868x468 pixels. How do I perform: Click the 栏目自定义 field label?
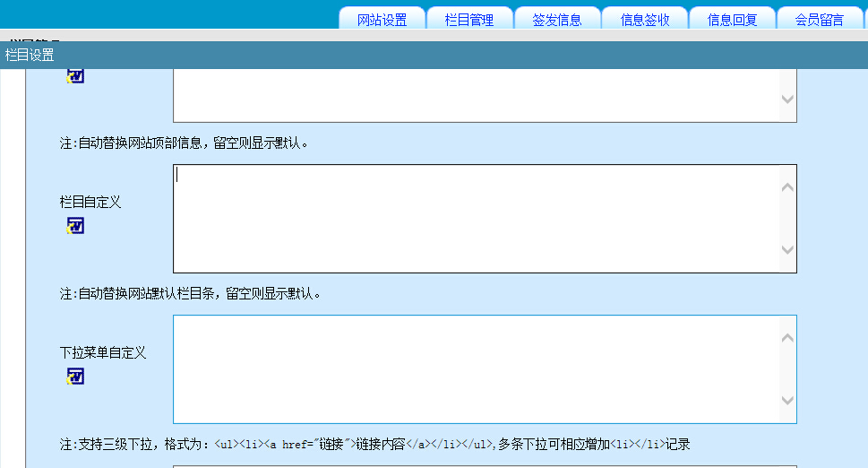90,202
